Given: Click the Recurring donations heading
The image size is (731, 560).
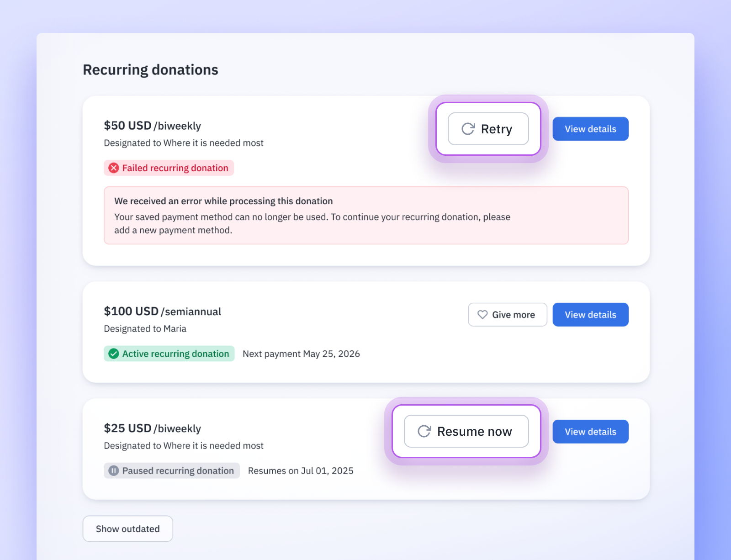Looking at the screenshot, I should (x=150, y=70).
